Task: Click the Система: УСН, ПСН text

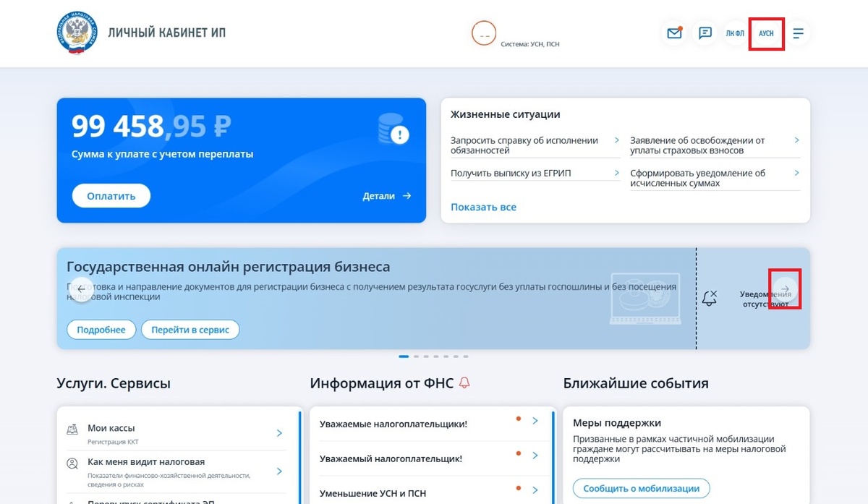Action: click(529, 44)
